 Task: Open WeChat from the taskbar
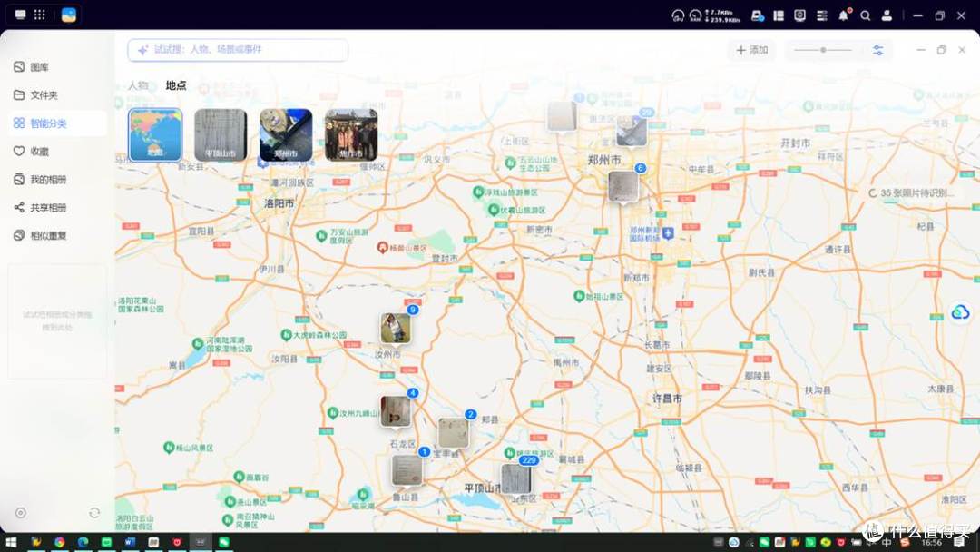(224, 543)
